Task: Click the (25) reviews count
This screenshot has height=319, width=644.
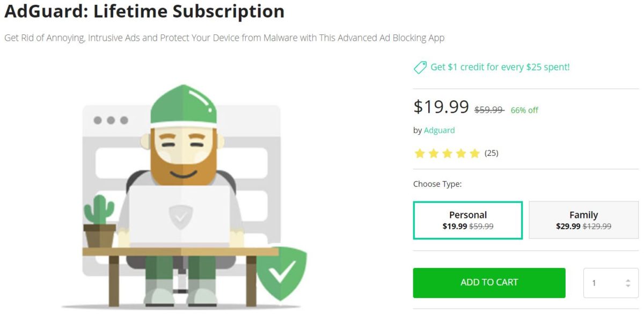Action: point(492,153)
